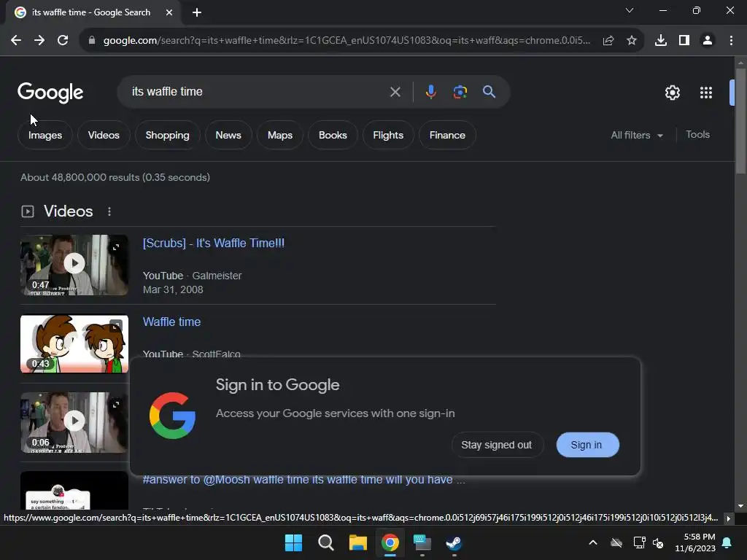
Task: Show hidden system tray icons
Action: pyautogui.click(x=592, y=542)
